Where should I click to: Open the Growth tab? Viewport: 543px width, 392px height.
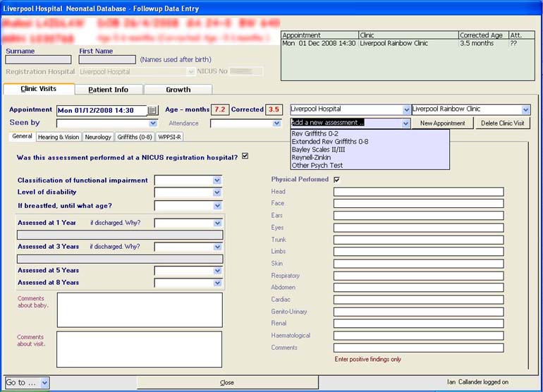tap(178, 90)
